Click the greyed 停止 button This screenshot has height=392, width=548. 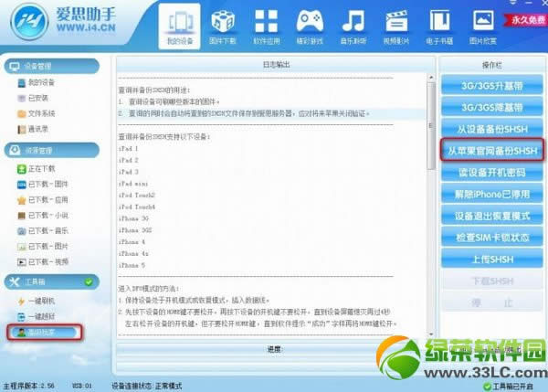(x=492, y=302)
